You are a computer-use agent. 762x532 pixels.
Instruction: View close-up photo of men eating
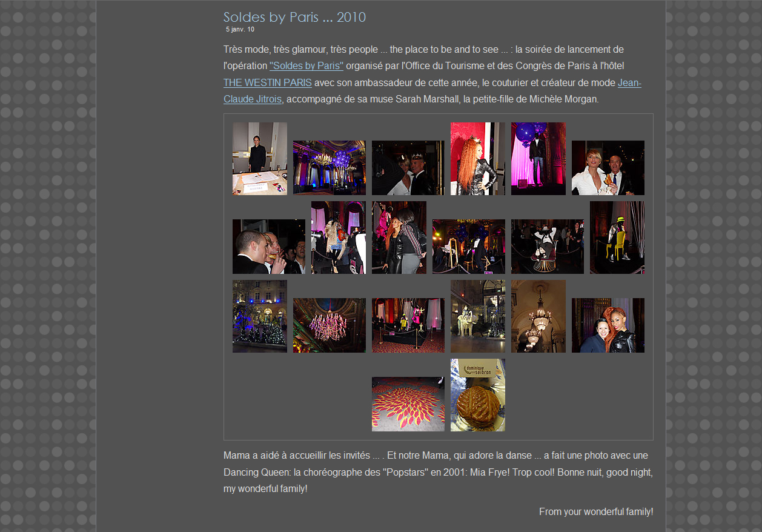pos(268,247)
